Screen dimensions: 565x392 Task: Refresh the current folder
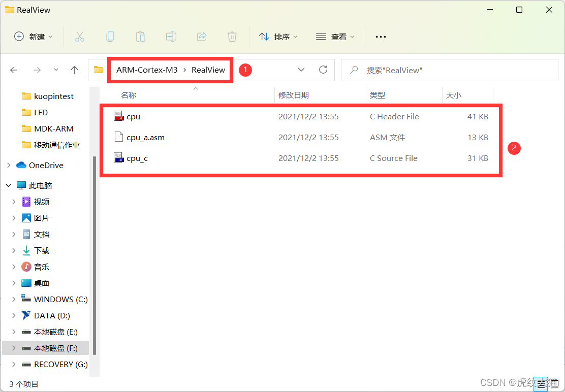323,70
